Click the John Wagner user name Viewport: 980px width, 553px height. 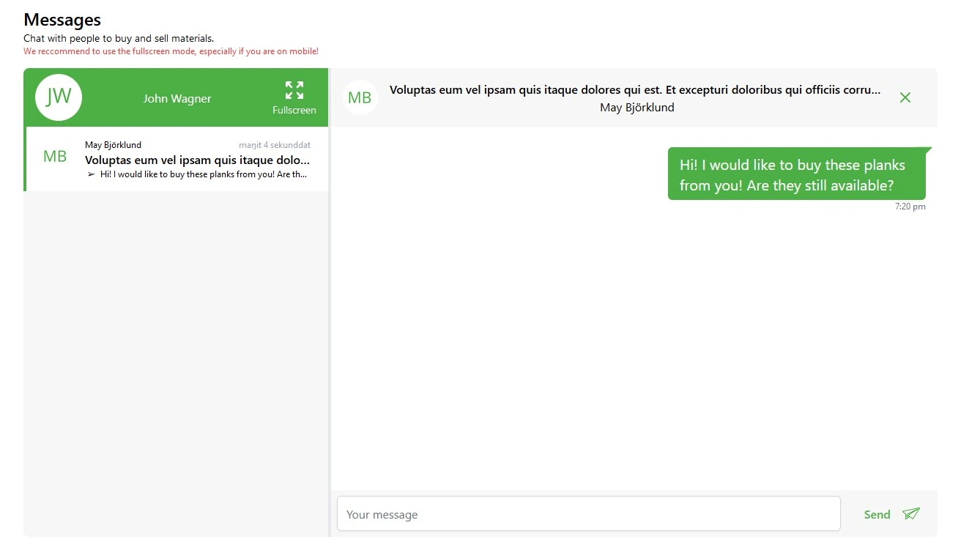click(177, 98)
